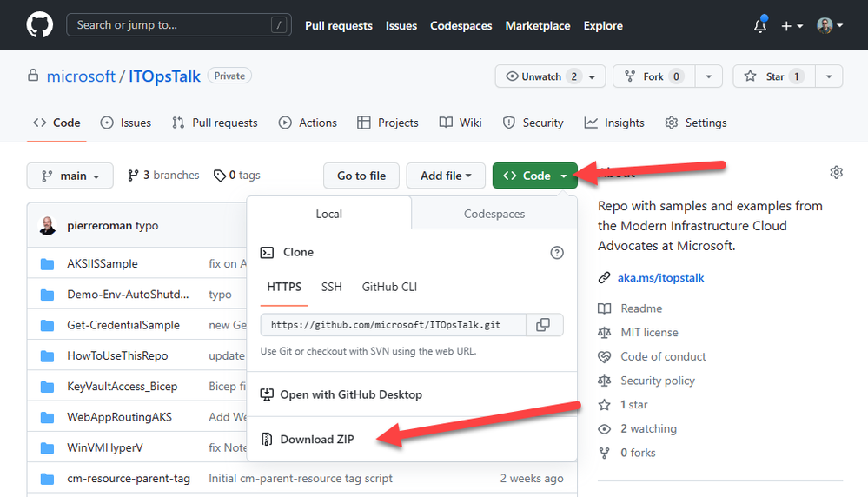Select the SSH clone option
The height and width of the screenshot is (497, 868).
pyautogui.click(x=332, y=287)
